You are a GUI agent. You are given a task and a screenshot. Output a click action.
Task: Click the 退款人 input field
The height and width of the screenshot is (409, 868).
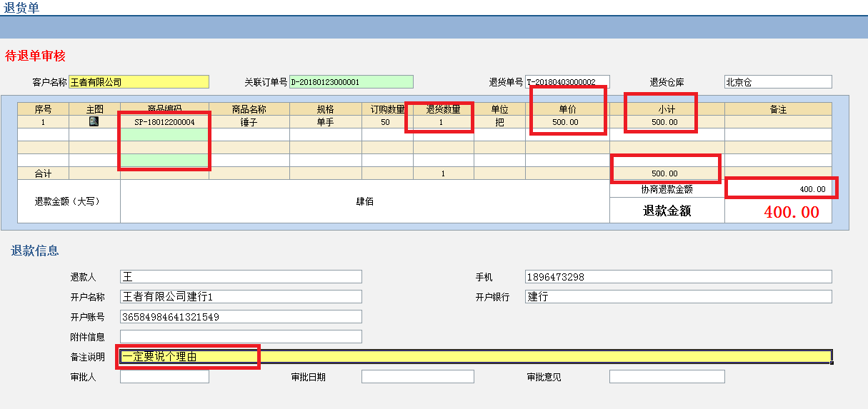point(241,277)
